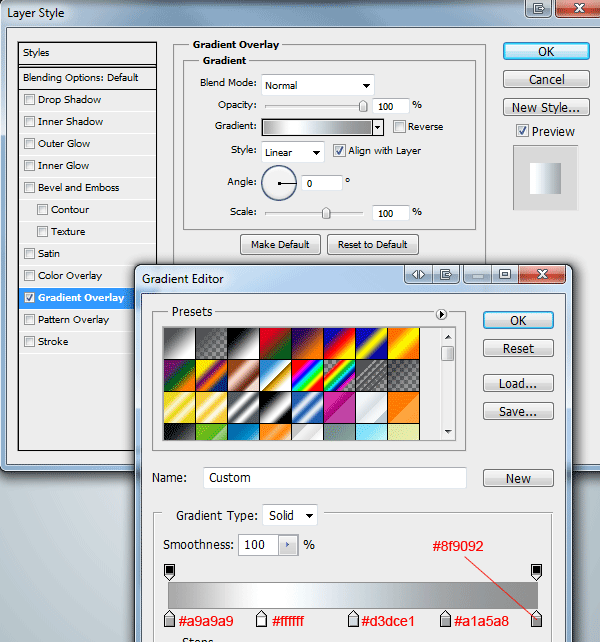Image resolution: width=600 pixels, height=642 pixels.
Task: Enable the Inner Shadow checkbox
Action: point(29,122)
